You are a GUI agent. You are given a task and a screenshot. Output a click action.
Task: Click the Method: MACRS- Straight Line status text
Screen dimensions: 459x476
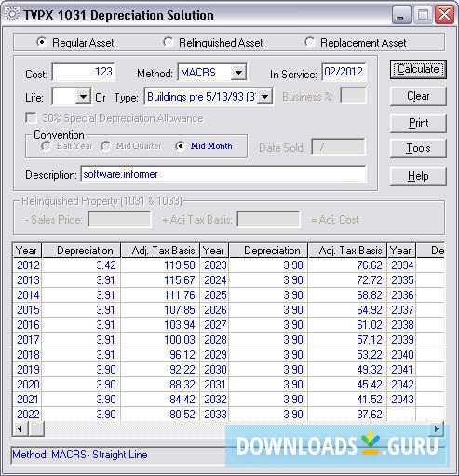pyautogui.click(x=80, y=455)
